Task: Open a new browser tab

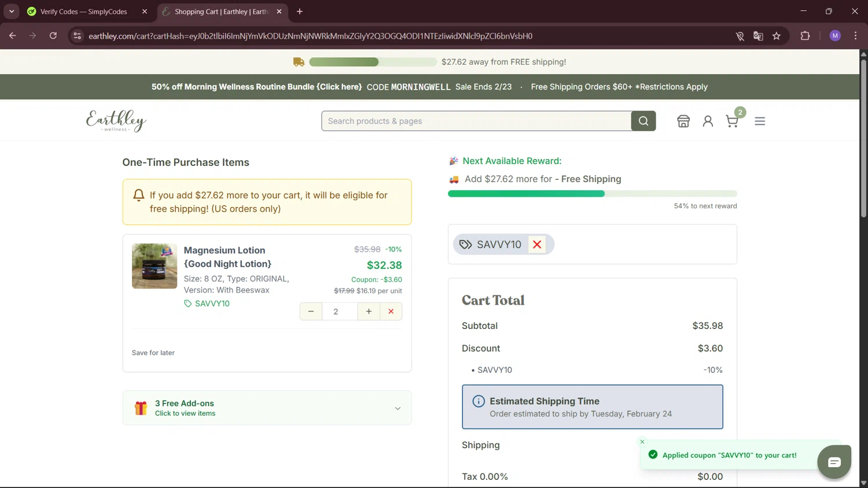Action: pos(300,12)
